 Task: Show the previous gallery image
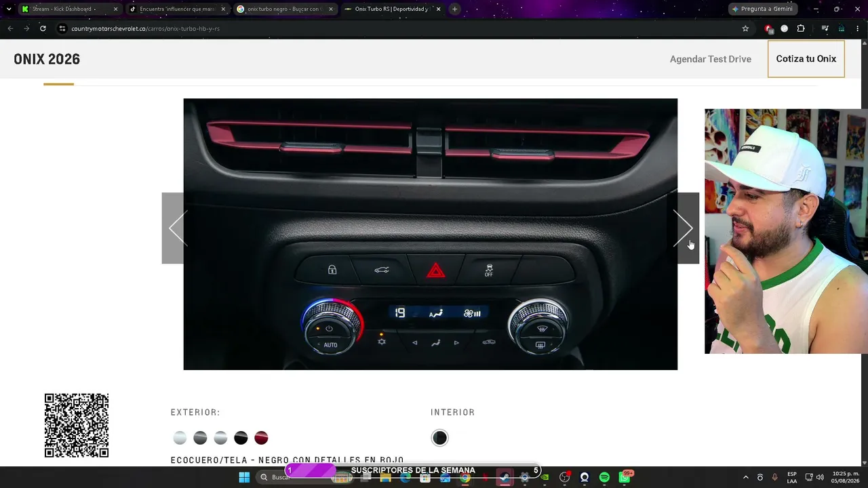click(173, 228)
